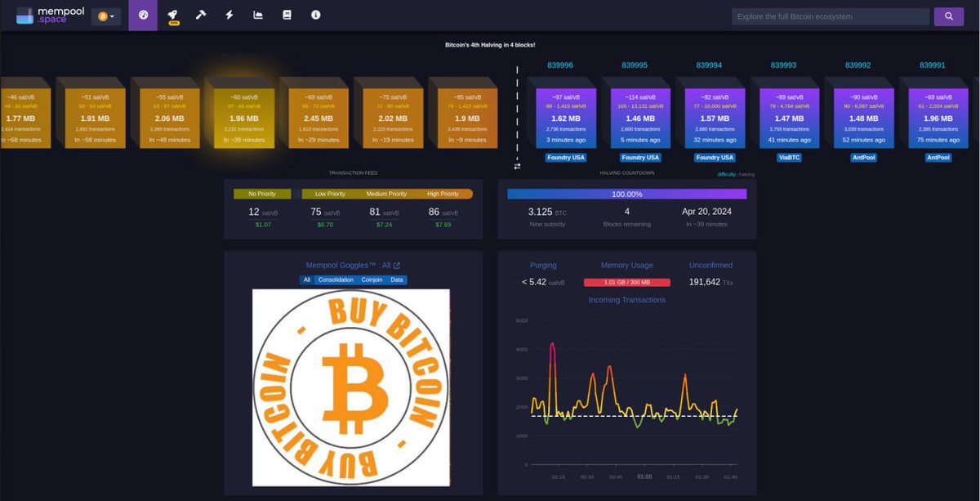980x501 pixels.
Task: Click the purging < 5.42 sat/vB value
Action: (543, 282)
